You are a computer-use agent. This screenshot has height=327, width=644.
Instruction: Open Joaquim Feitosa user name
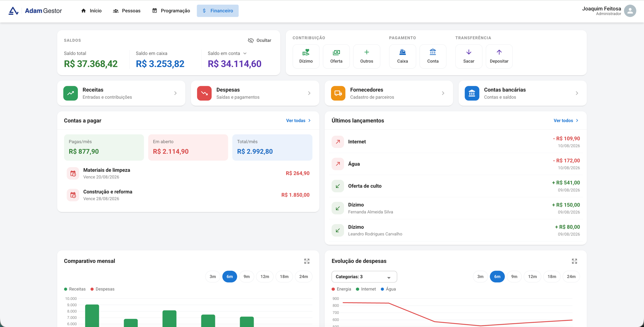(601, 9)
